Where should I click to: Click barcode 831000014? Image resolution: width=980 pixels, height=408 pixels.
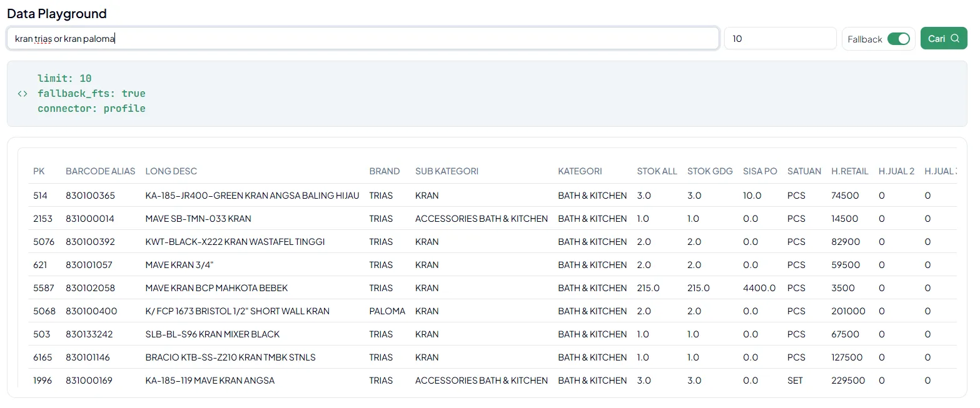[89, 219]
